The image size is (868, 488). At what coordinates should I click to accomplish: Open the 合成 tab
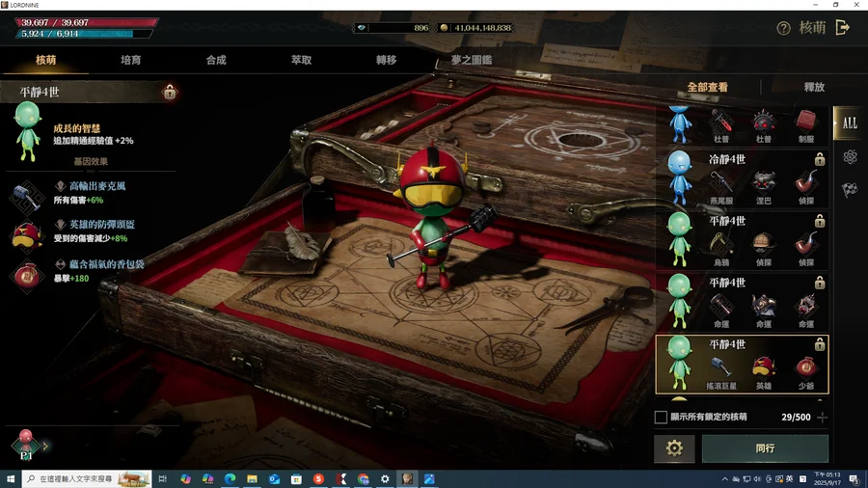tap(216, 60)
